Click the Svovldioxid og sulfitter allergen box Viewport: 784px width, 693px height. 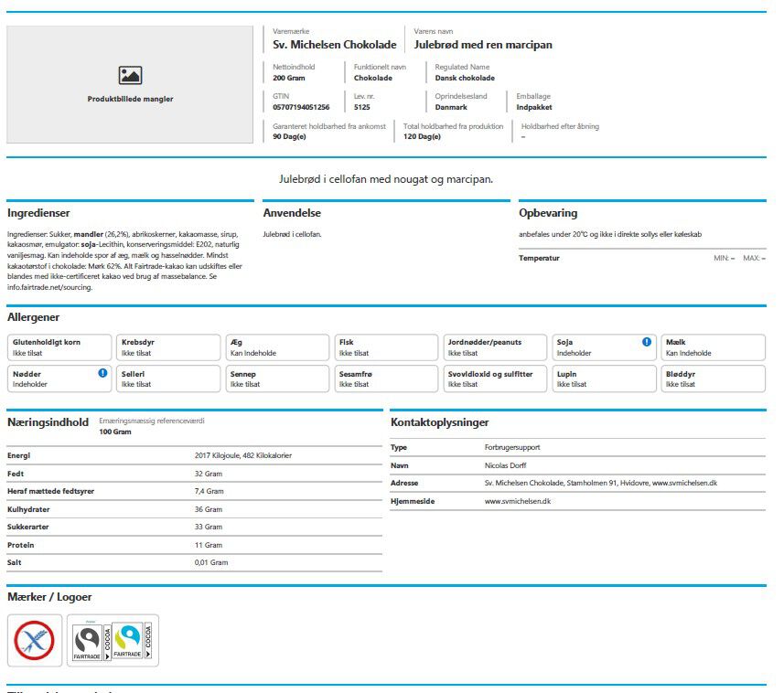tap(495, 378)
